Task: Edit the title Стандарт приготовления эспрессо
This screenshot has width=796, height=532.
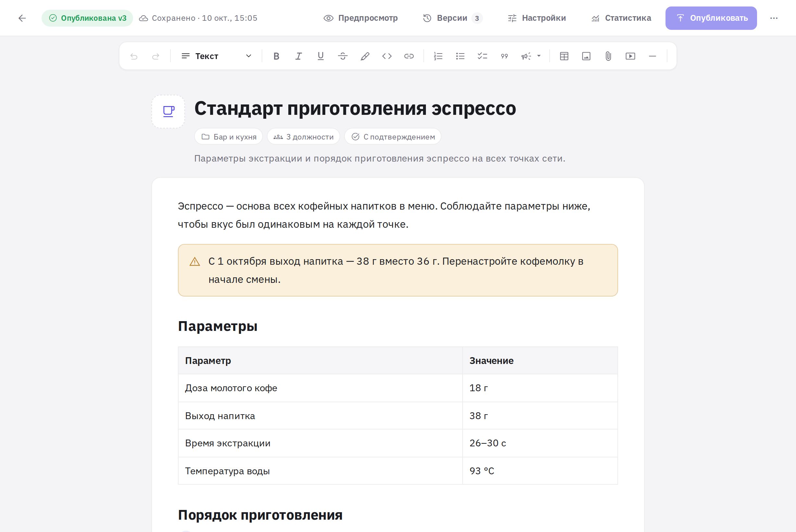Action: coord(355,109)
